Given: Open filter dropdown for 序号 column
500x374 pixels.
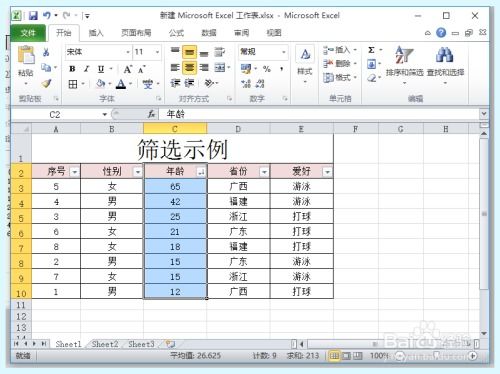Looking at the screenshot, I should 74,172.
